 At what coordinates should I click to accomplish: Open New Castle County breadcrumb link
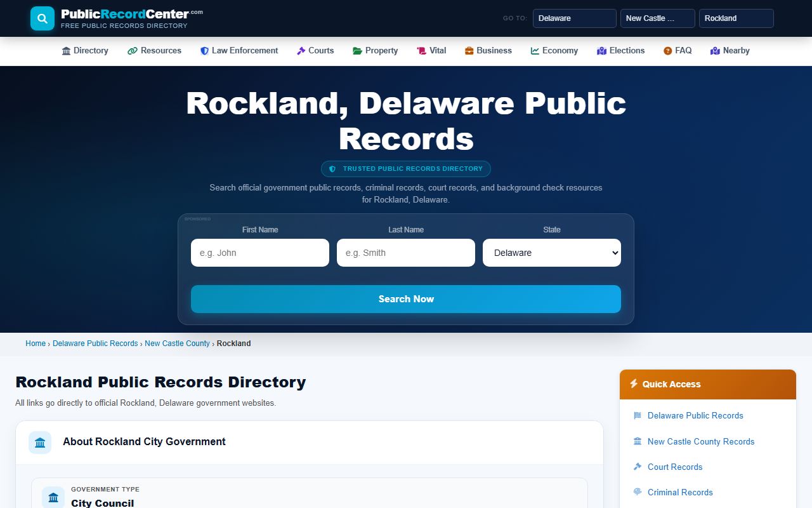(x=177, y=344)
